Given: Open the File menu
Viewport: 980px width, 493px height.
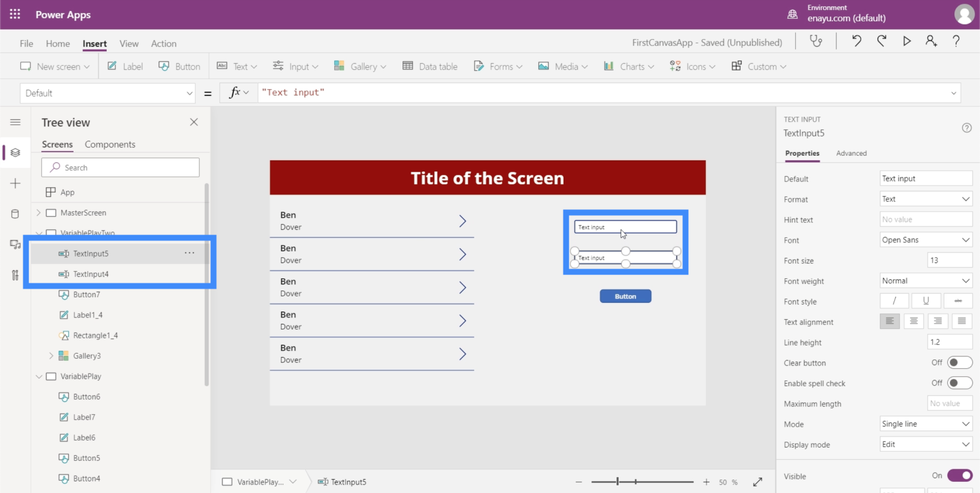Looking at the screenshot, I should pos(26,43).
